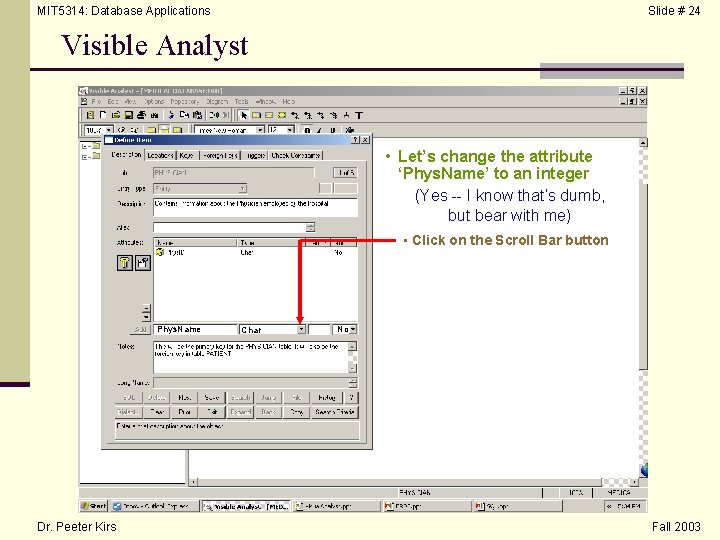Toggle Underline in the formatting toolbar
Image resolution: width=720 pixels, height=540 pixels.
coord(332,130)
